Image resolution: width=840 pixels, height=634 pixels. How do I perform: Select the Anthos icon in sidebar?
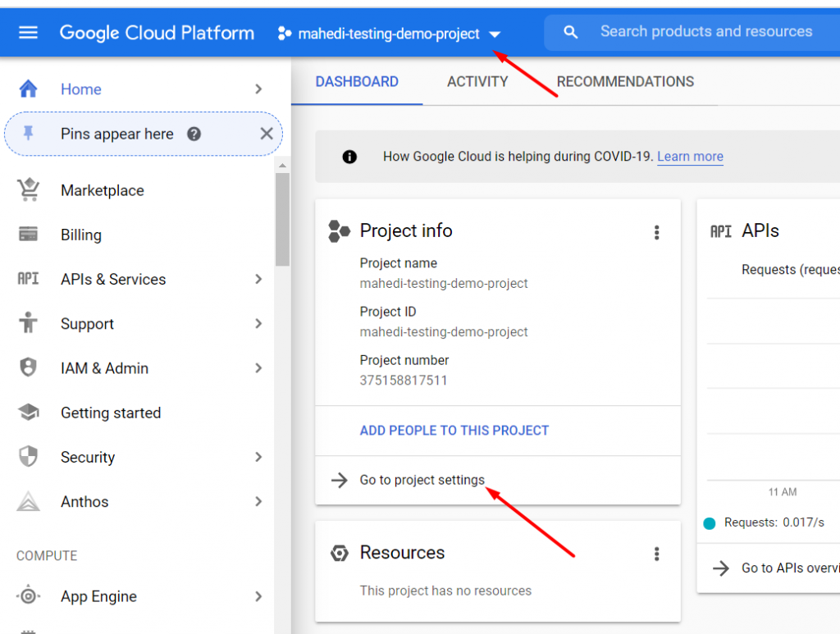pyautogui.click(x=29, y=501)
